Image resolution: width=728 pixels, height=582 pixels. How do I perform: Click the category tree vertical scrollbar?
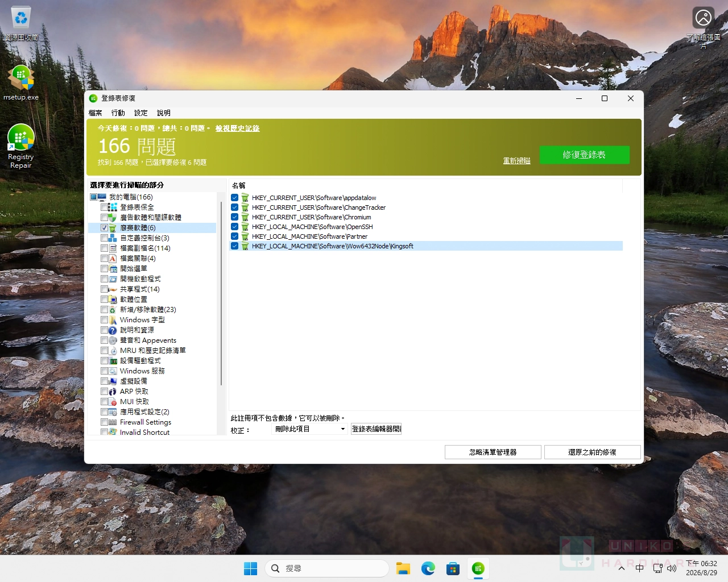point(221,294)
